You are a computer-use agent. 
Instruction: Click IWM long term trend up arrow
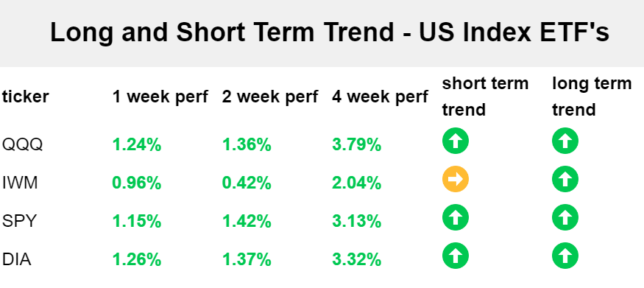[565, 179]
